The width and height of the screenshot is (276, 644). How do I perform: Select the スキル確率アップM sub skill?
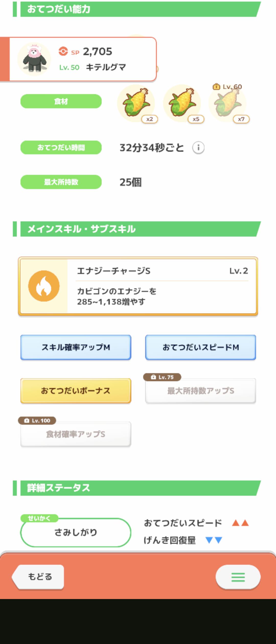(x=76, y=347)
